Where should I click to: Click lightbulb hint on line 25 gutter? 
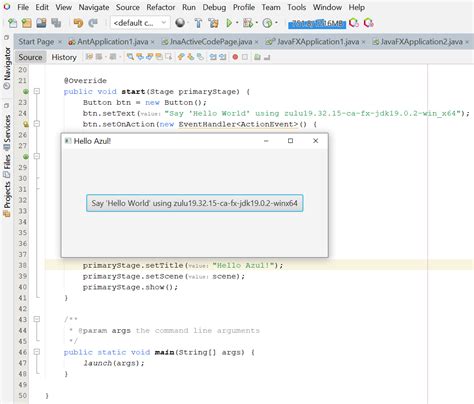pos(26,124)
